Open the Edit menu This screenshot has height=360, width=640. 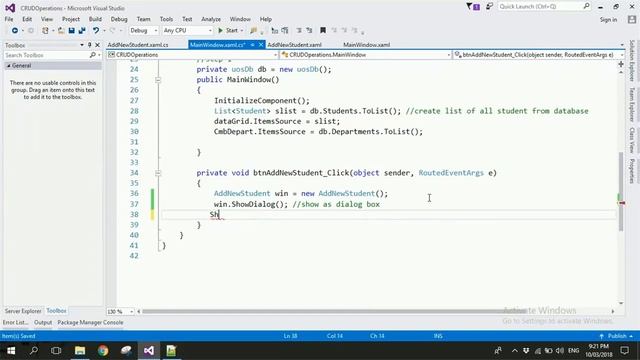coord(27,19)
